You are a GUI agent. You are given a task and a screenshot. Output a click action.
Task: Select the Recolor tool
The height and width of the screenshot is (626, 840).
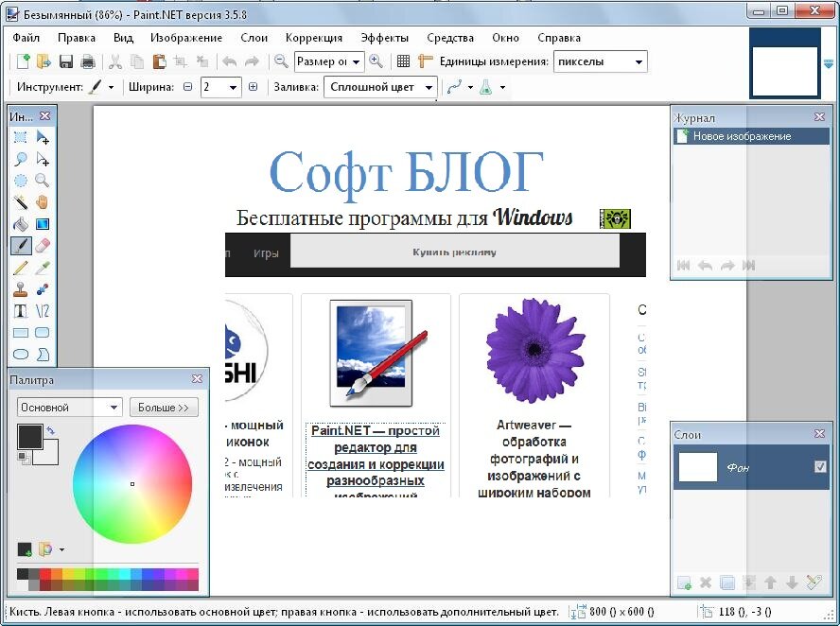tap(43, 289)
